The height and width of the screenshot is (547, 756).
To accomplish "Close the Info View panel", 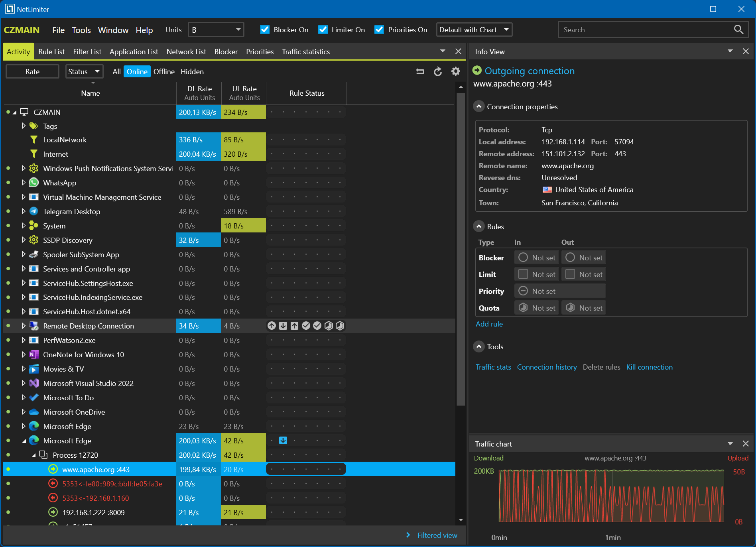I will (746, 51).
